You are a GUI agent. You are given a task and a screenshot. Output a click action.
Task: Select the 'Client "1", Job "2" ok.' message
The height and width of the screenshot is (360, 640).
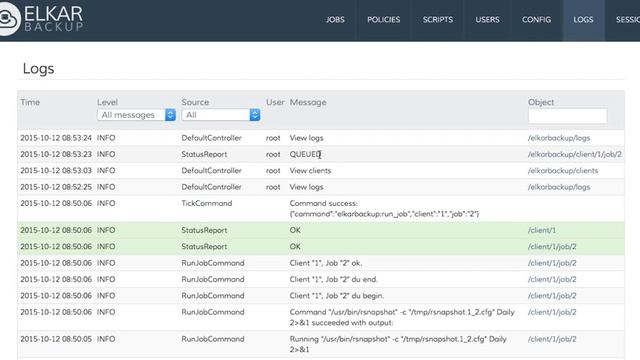pos(326,263)
